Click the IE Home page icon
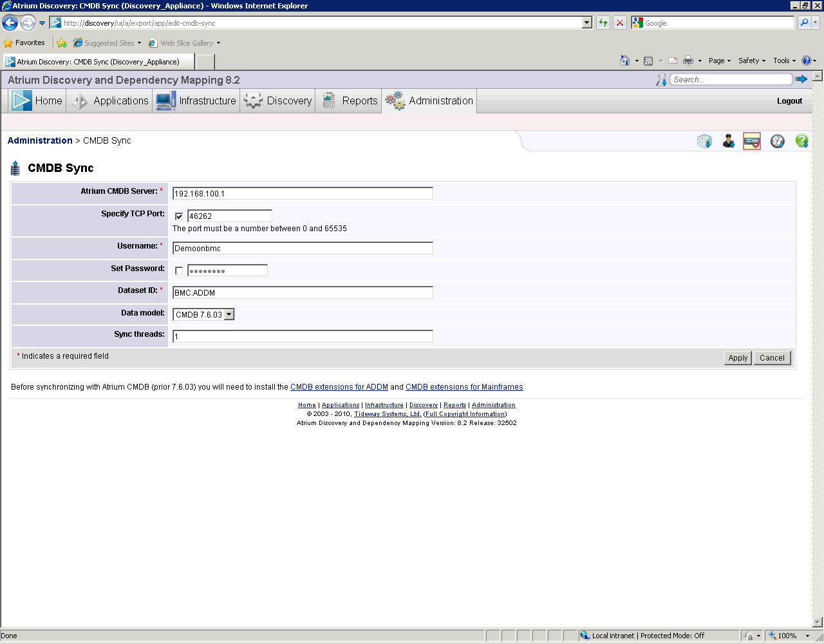The width and height of the screenshot is (824, 644). coord(624,61)
